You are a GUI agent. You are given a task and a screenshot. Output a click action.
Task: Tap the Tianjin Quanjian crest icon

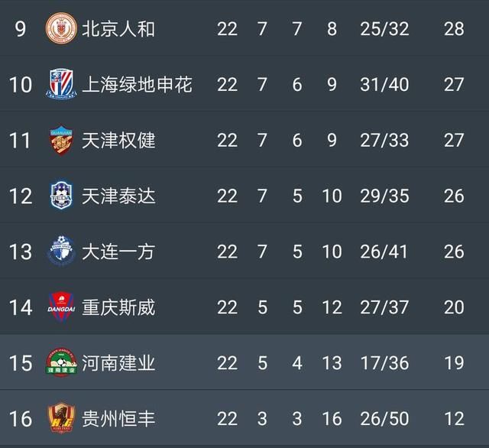[x=61, y=140]
